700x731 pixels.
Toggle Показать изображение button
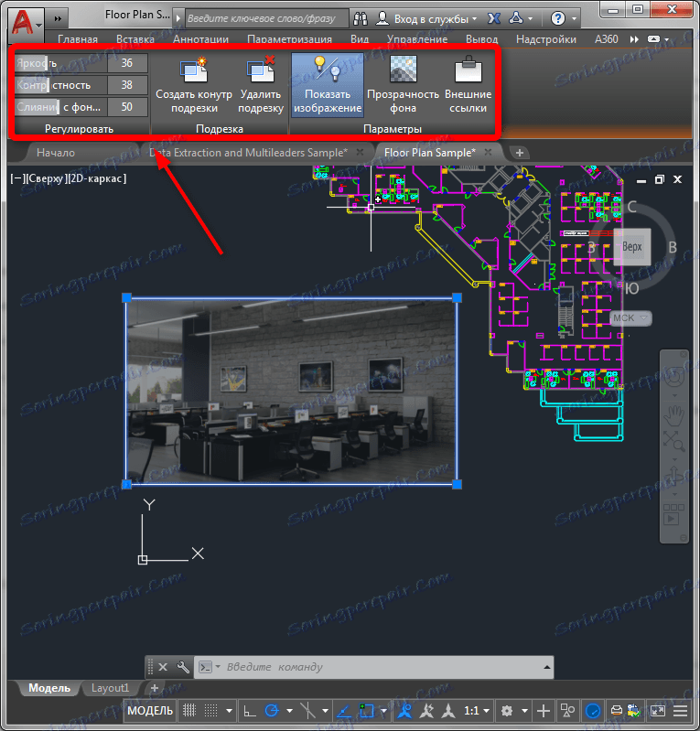328,84
